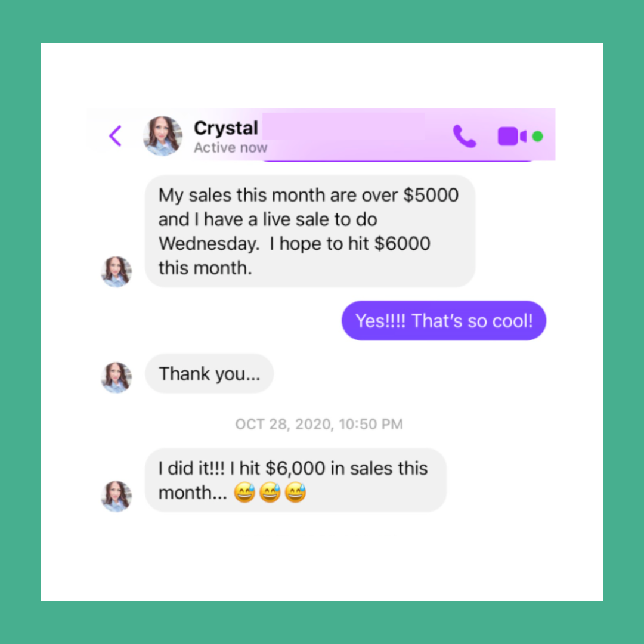
Task: Click the Crystal contact name
Action: (x=226, y=128)
